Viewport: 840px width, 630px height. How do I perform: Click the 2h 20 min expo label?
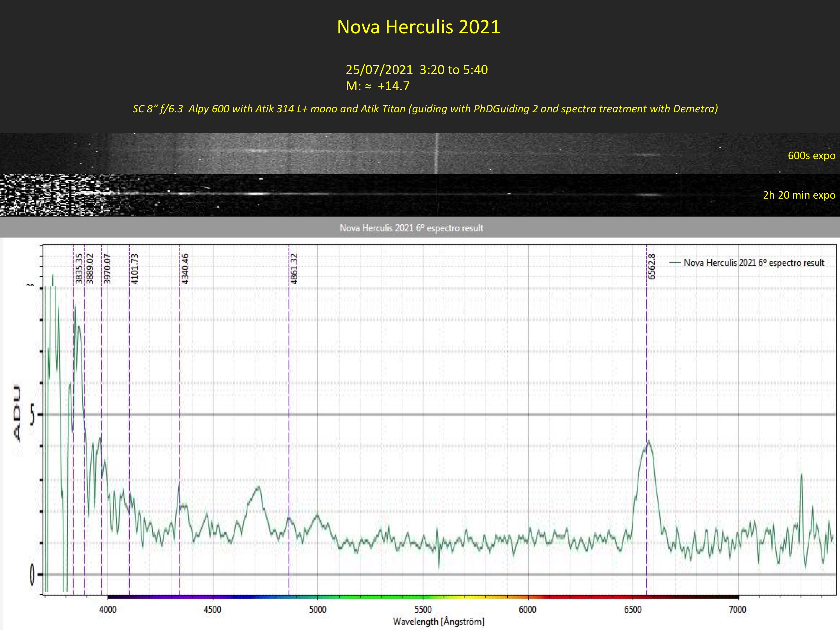tap(799, 195)
